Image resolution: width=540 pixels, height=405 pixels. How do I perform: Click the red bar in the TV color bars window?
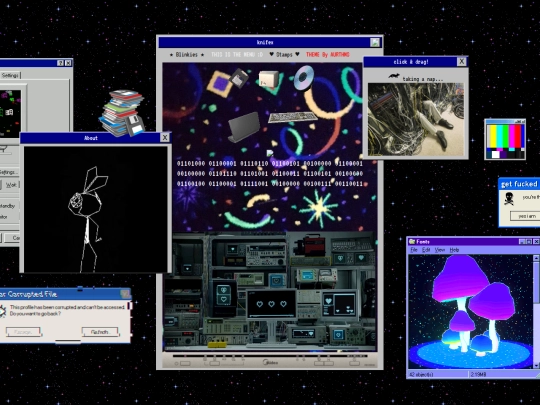(518, 137)
